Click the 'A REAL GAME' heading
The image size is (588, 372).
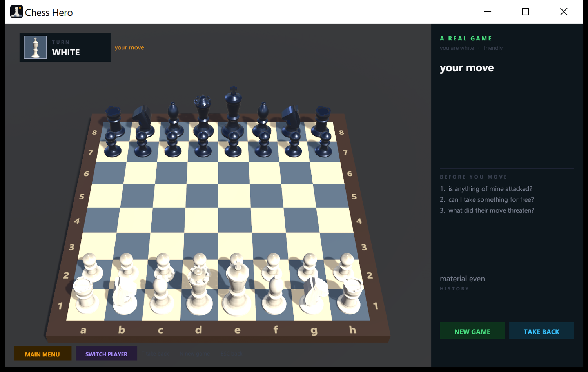pyautogui.click(x=466, y=38)
